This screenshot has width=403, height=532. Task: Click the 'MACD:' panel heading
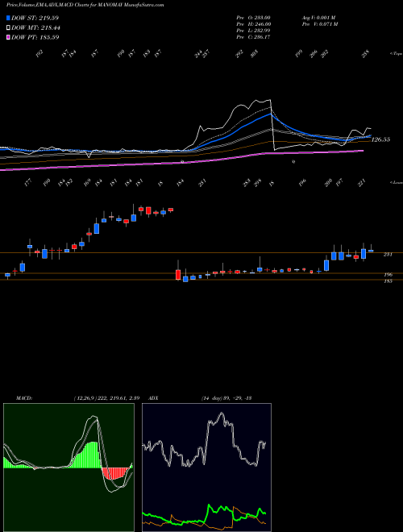pos(24,398)
